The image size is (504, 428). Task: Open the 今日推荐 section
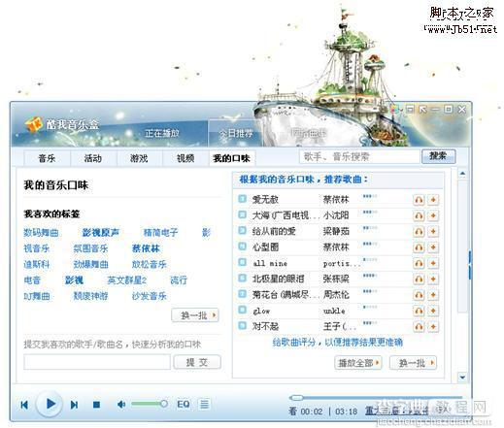coord(236,133)
